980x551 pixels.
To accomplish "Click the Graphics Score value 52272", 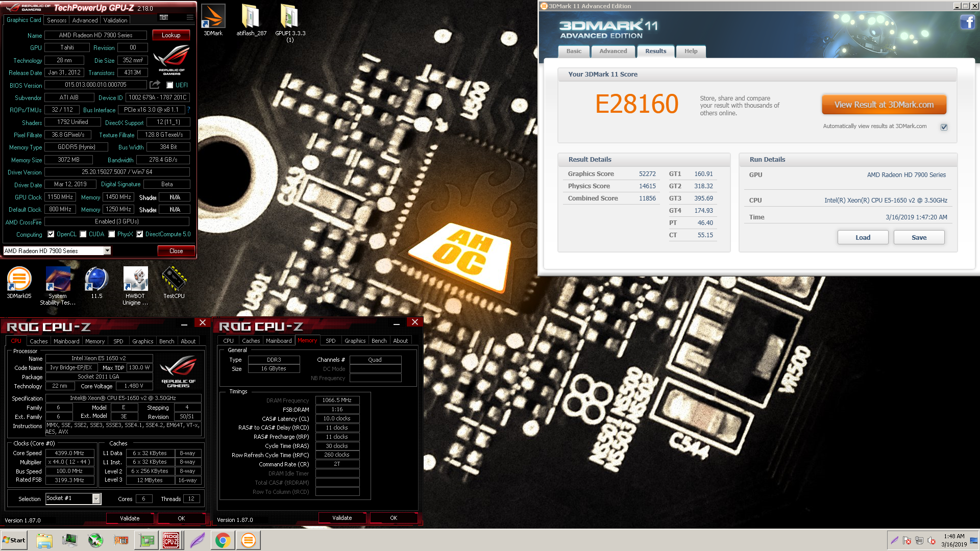I will pos(647,174).
